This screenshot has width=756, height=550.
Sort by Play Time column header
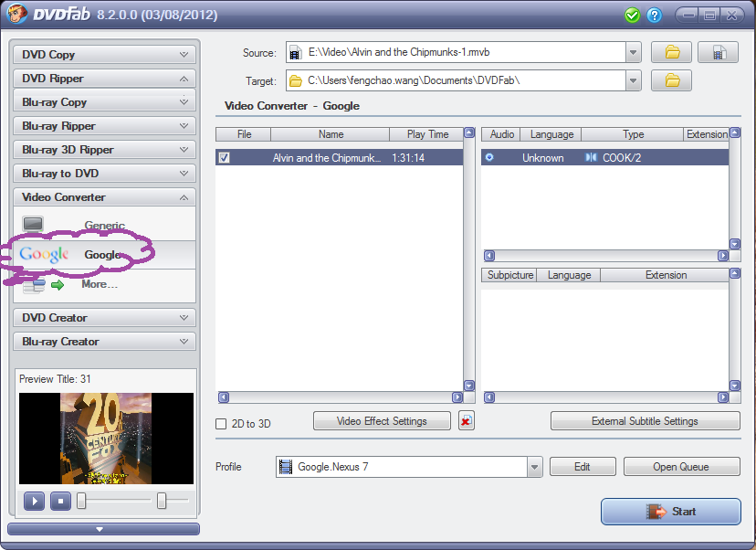click(427, 134)
